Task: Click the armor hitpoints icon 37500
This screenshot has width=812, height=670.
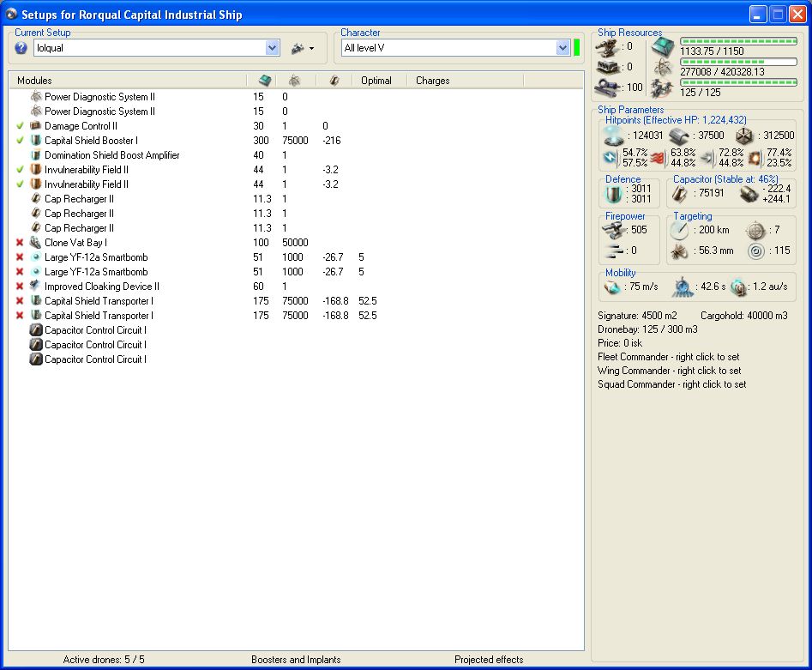Action: click(678, 136)
